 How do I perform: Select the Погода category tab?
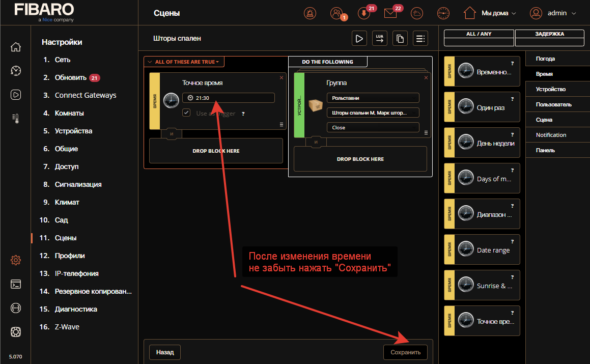557,59
